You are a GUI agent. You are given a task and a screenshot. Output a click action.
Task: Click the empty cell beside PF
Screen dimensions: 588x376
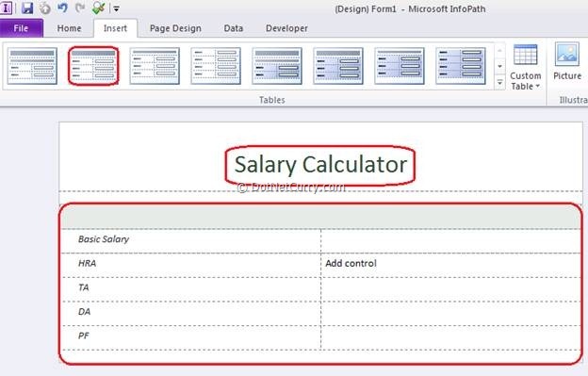(x=450, y=337)
